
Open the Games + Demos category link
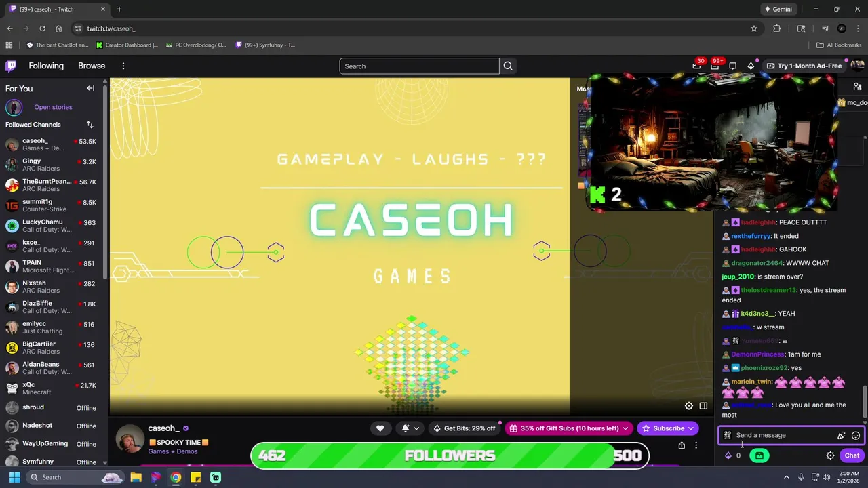[173, 451]
